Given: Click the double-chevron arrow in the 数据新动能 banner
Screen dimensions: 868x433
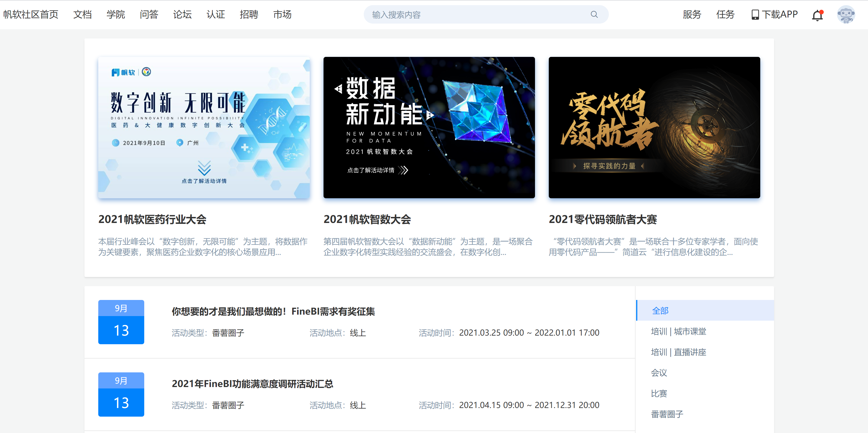Looking at the screenshot, I should click(403, 170).
